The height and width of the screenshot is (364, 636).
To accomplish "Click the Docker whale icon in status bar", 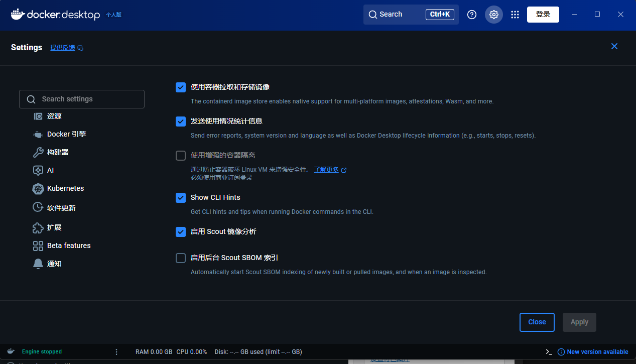I will pos(11,351).
